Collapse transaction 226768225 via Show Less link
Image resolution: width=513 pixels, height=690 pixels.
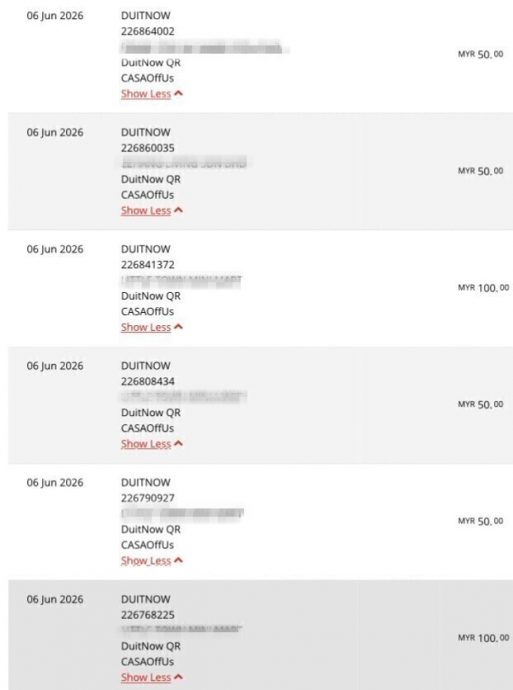(146, 677)
